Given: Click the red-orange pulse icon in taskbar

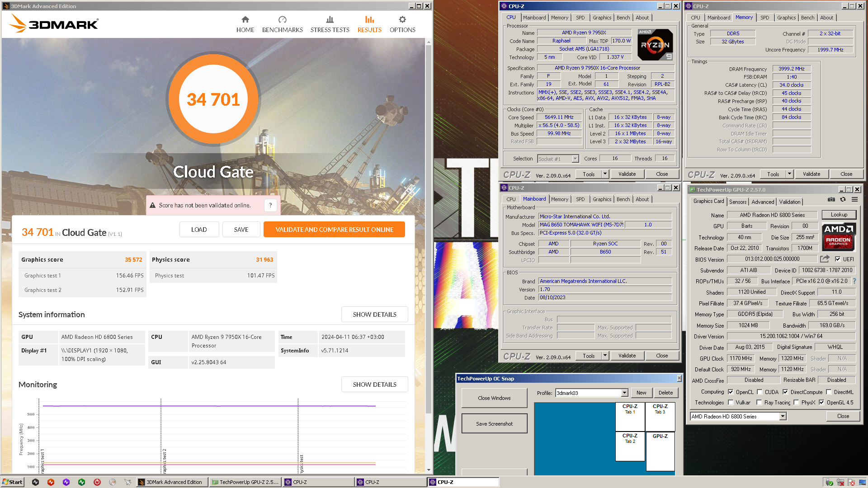Looking at the screenshot, I should (51, 482).
